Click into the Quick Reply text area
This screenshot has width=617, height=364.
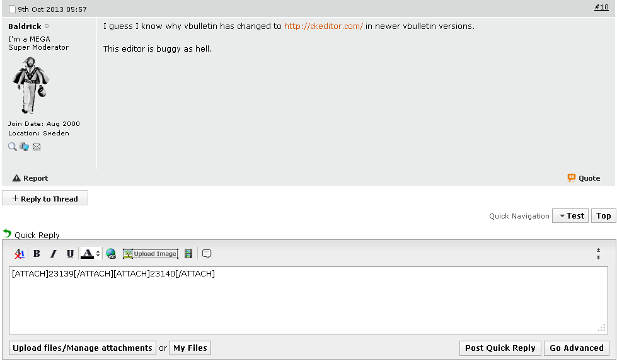308,302
